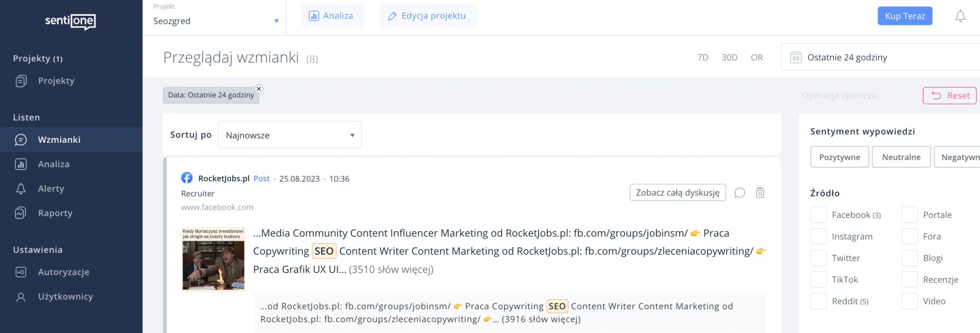This screenshot has height=333, width=980.
Task: Expand the Najnowsze sort dropdown
Action: [289, 135]
